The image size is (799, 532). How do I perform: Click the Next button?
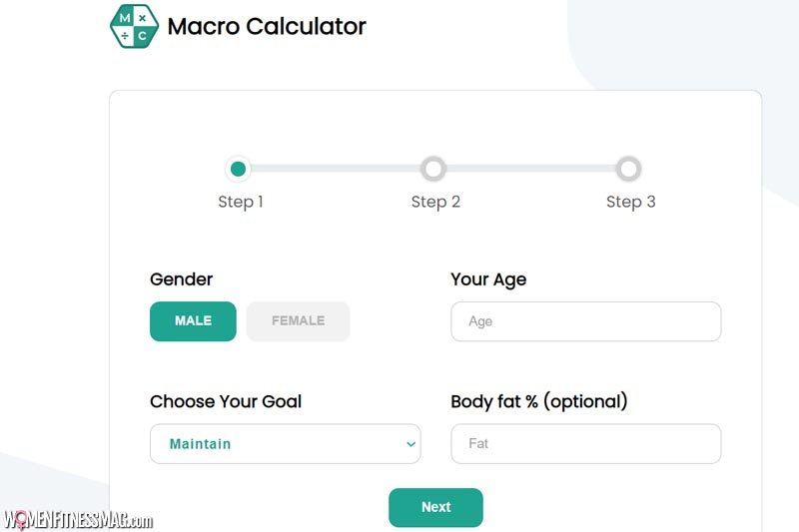pos(435,508)
